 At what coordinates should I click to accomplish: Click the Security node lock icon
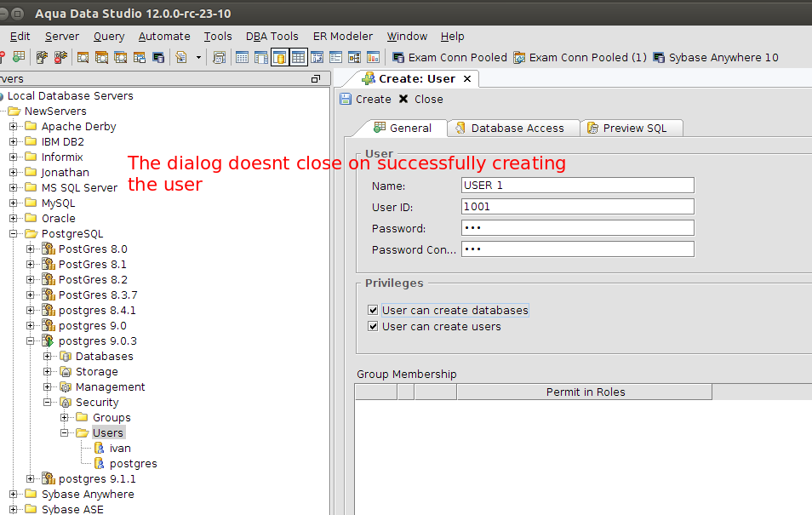pyautogui.click(x=66, y=402)
